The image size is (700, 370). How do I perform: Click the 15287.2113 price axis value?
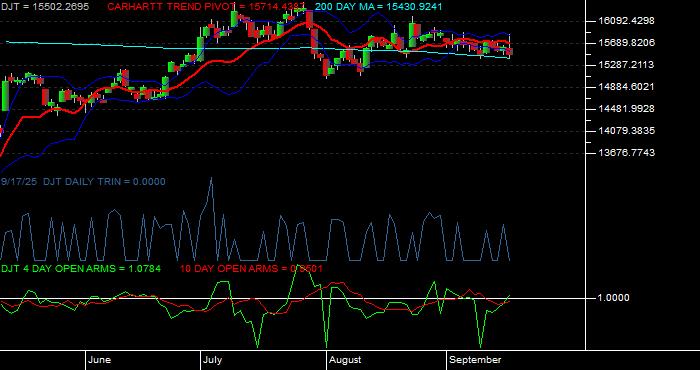point(626,65)
